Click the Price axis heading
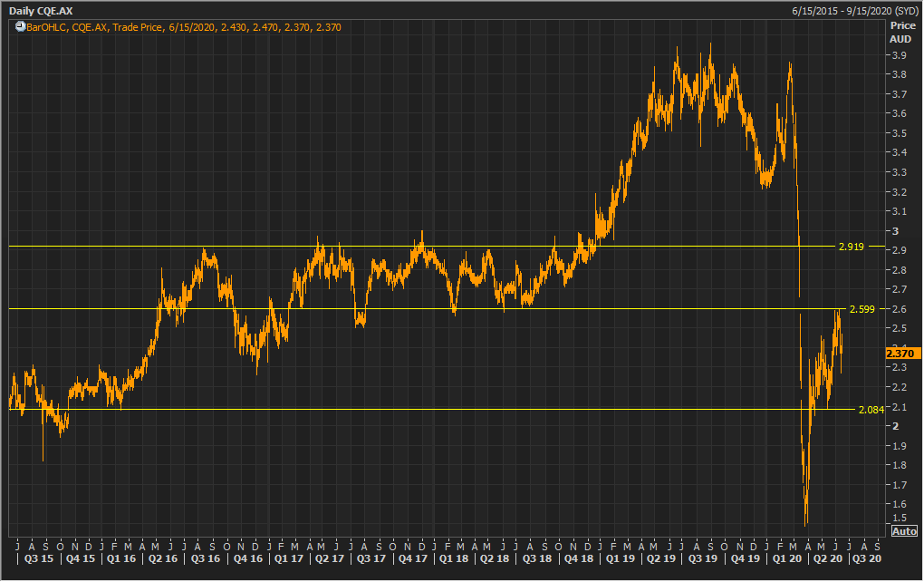 (903, 25)
